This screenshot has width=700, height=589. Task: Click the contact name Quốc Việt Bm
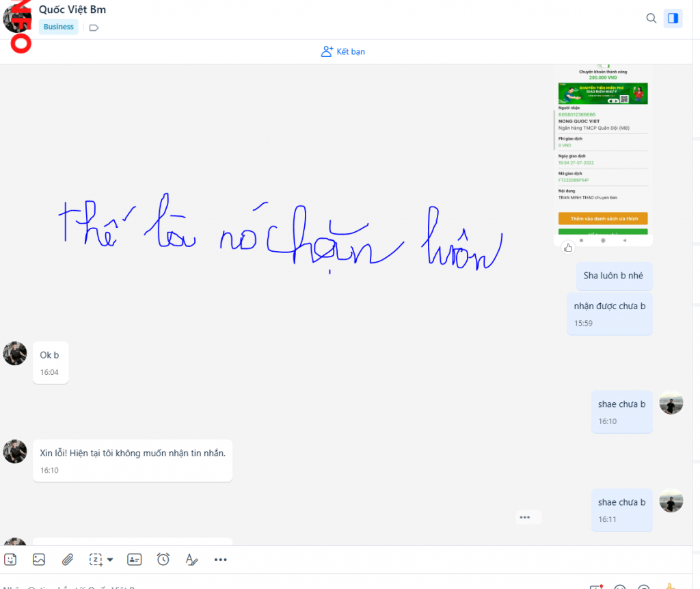point(72,10)
